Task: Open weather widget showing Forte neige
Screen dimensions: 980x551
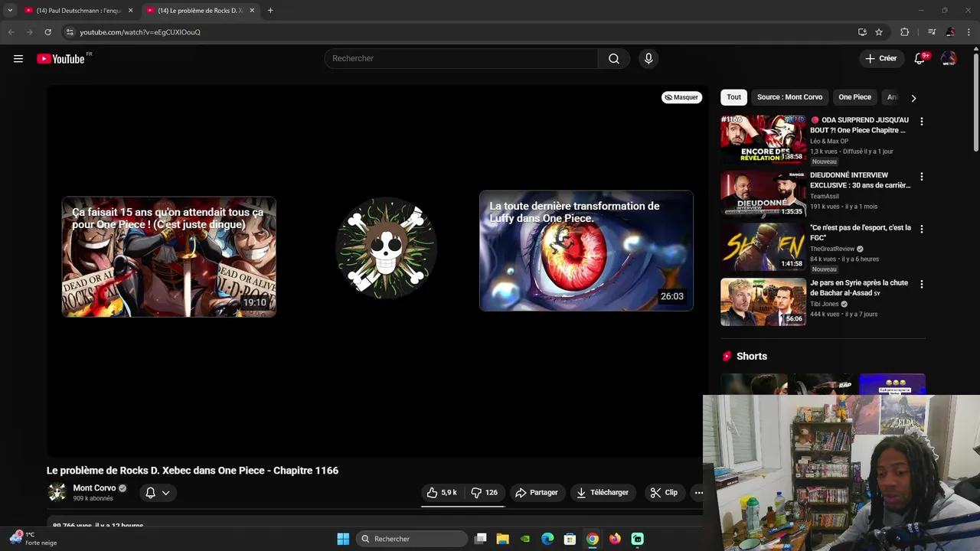Action: click(34, 539)
